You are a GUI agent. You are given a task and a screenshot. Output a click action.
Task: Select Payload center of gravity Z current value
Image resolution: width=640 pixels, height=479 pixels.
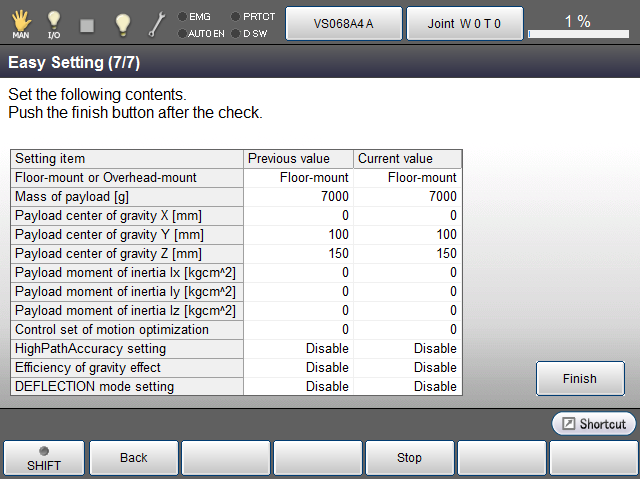408,253
